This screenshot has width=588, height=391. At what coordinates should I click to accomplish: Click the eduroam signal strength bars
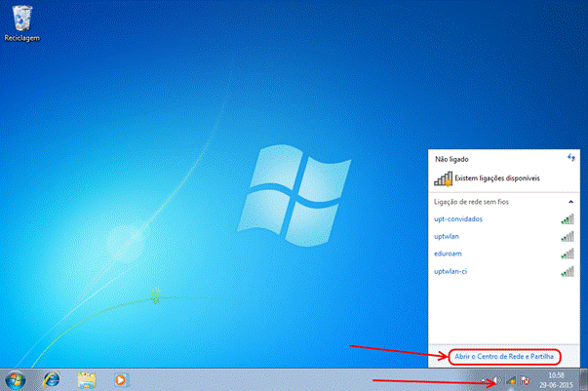(x=568, y=253)
